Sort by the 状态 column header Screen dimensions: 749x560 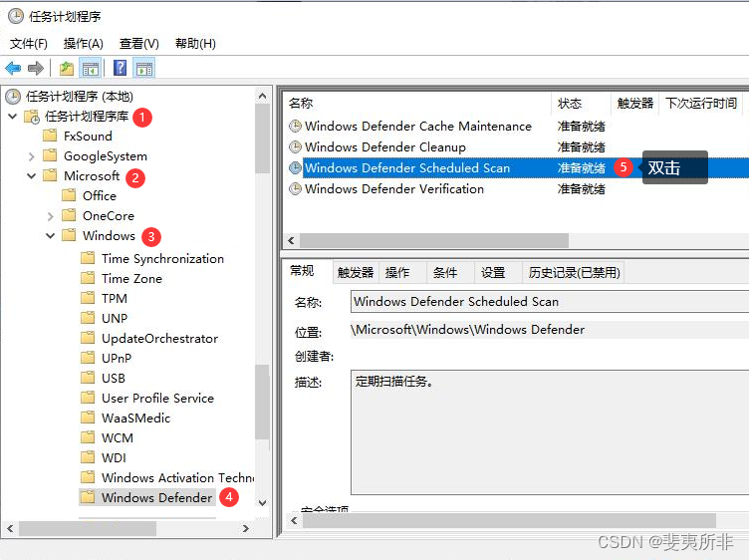(x=582, y=104)
